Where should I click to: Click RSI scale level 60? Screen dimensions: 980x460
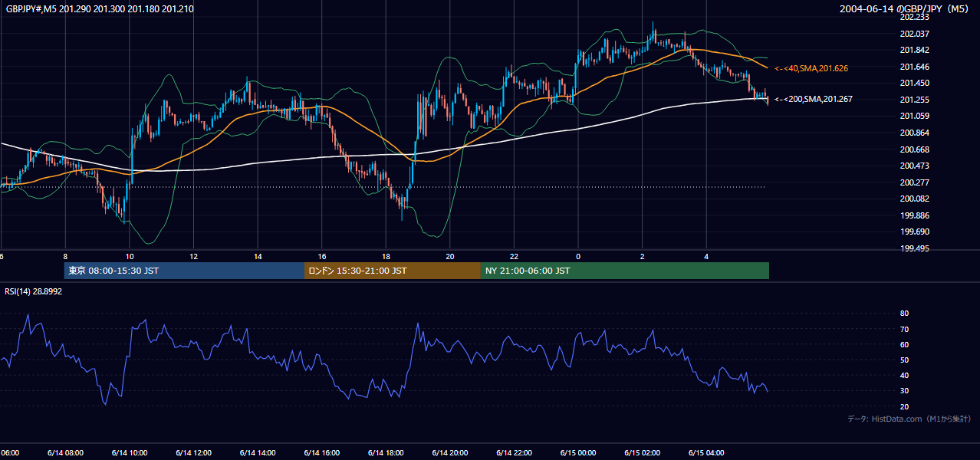904,344
